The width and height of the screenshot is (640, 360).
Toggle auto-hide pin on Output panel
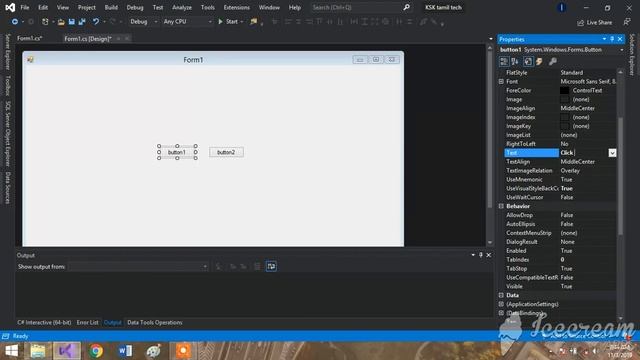point(481,255)
